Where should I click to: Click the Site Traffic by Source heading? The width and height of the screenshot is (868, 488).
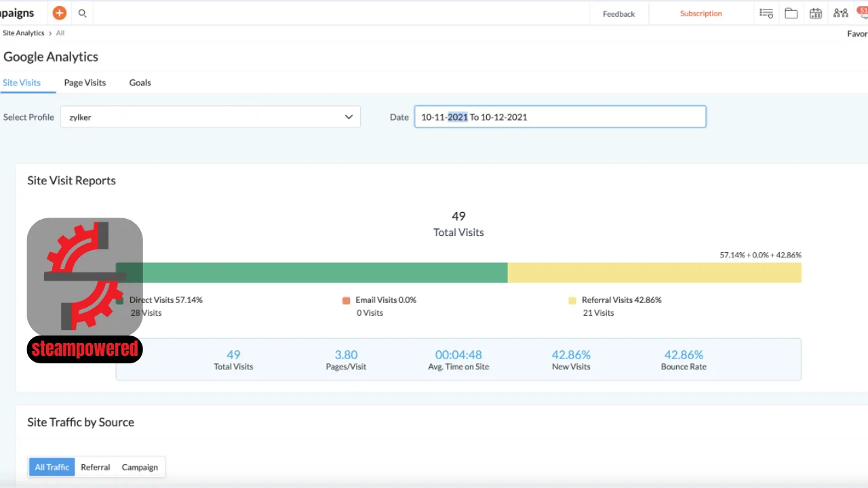click(81, 422)
